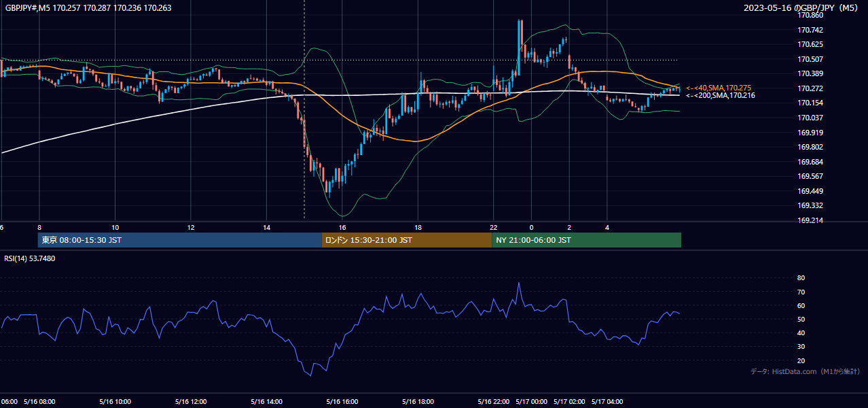Click RSI scale value 60
Screen dimensions: 868x408
pyautogui.click(x=801, y=305)
